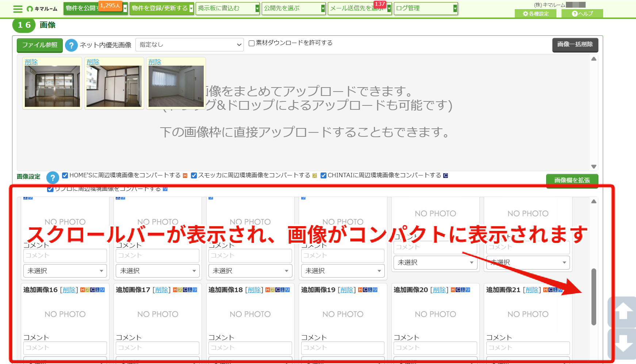The height and width of the screenshot is (364, 636).
Task: Open 物件を登録/更新する menu
Action: click(162, 8)
